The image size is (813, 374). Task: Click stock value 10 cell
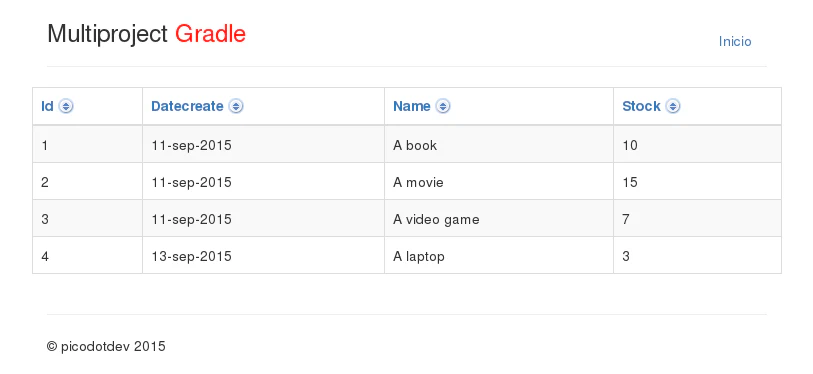point(697,144)
